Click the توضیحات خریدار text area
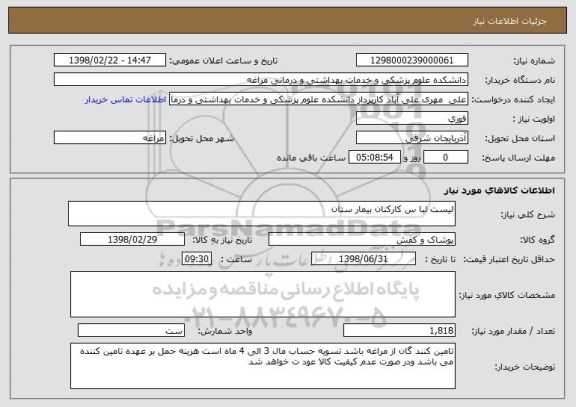Image resolution: width=576 pixels, height=407 pixels. (263, 366)
